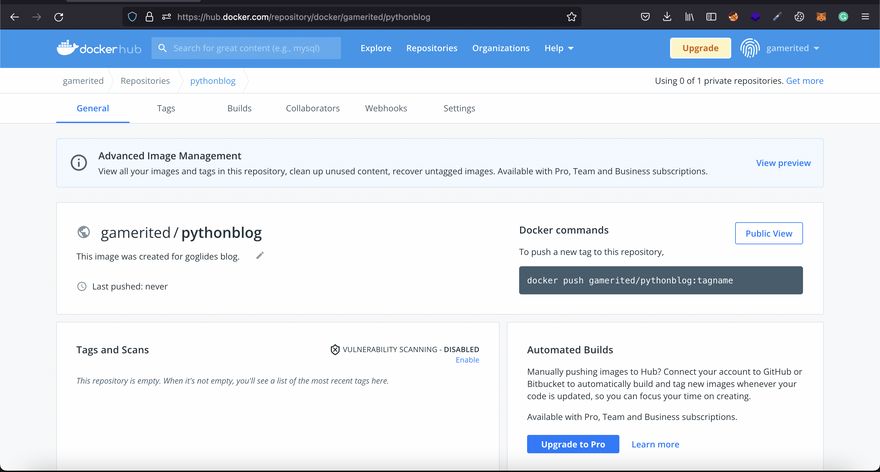This screenshot has width=880, height=472.
Task: Click the Docker Hub search field
Action: (247, 48)
